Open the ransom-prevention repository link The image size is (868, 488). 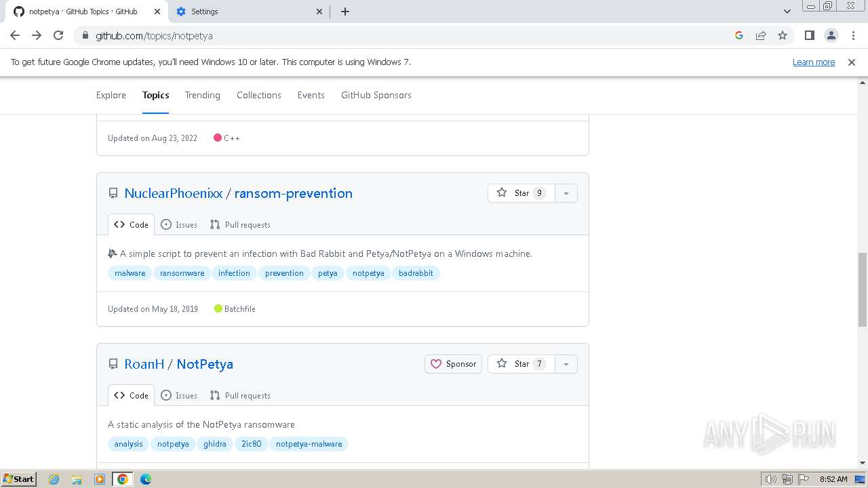click(294, 193)
